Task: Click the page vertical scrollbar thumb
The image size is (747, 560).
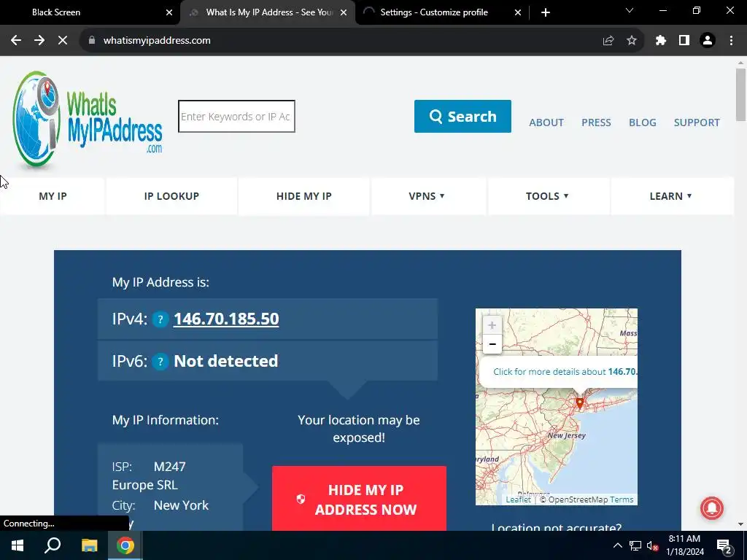Action: click(740, 94)
